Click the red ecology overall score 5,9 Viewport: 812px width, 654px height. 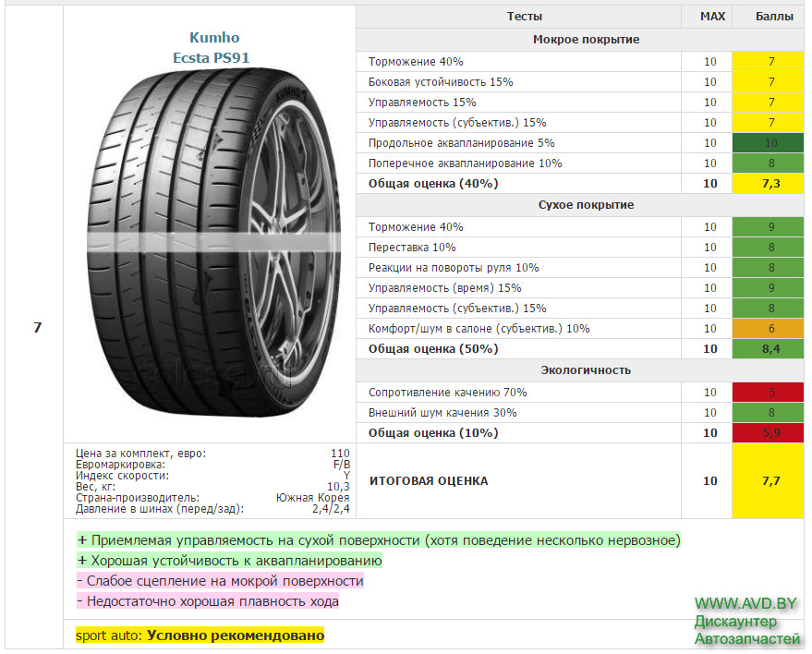[x=768, y=433]
